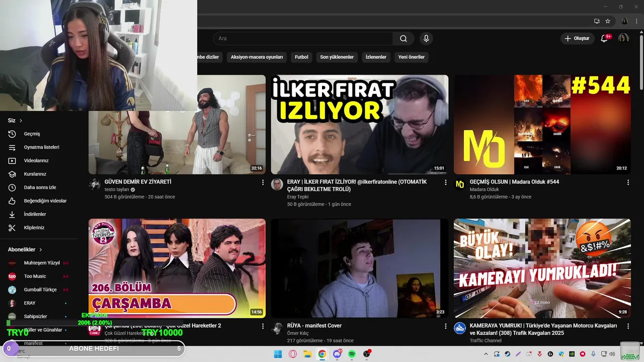This screenshot has height=362, width=644.
Task: Open YouTube notifications bell
Action: pos(605,39)
